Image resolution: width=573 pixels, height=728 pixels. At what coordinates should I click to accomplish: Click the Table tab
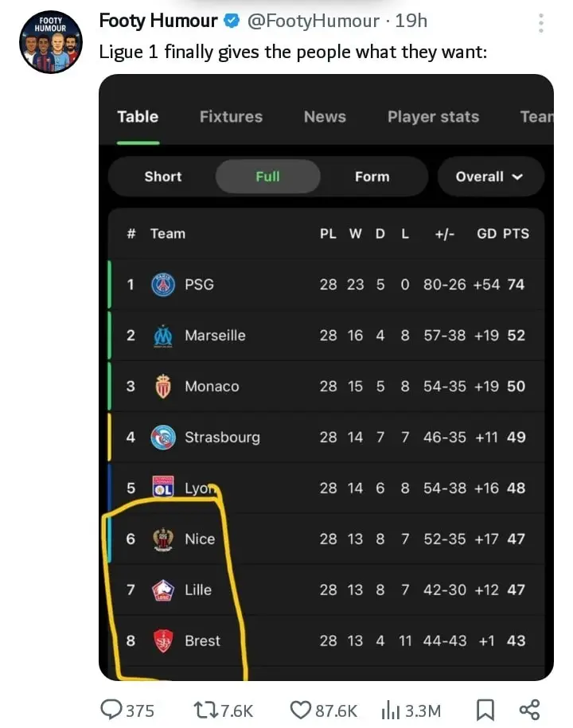coord(138,116)
